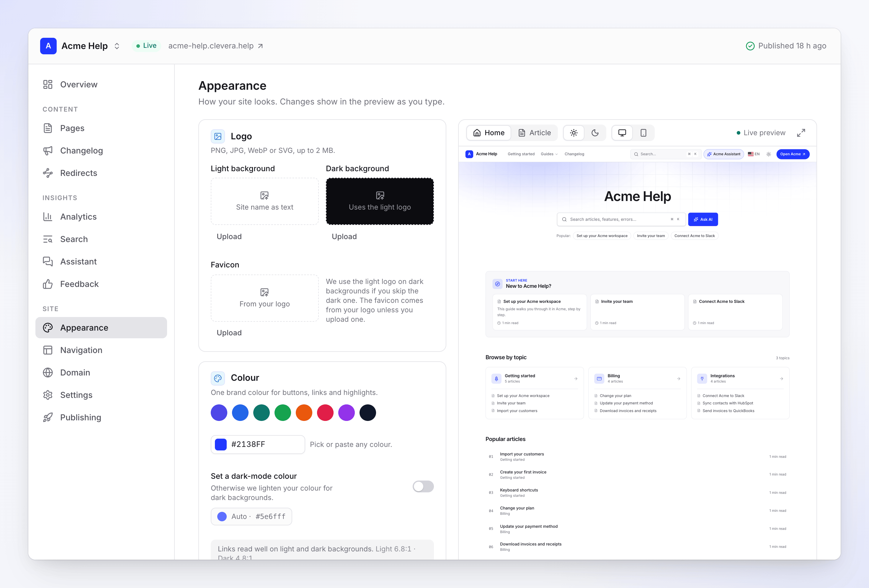Expand the Guides menu in preview
The height and width of the screenshot is (588, 869).
[549, 154]
